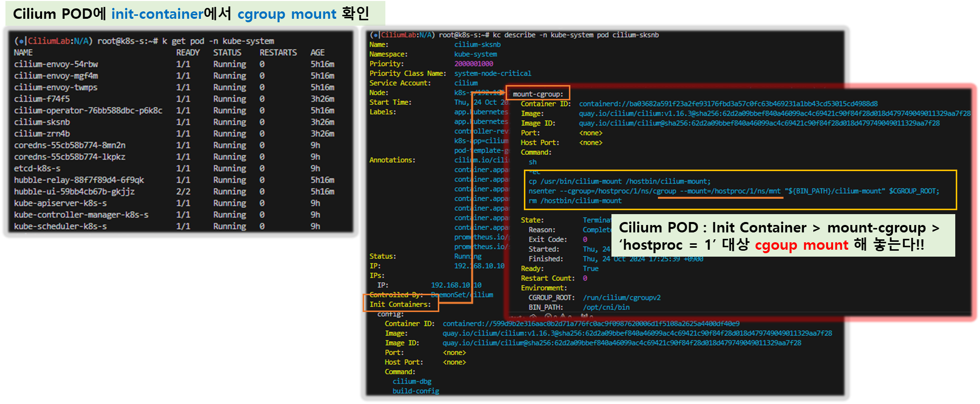Image resolution: width=980 pixels, height=404 pixels.
Task: Select the cilium-envoy-mgf4m pod name
Action: [x=56, y=76]
